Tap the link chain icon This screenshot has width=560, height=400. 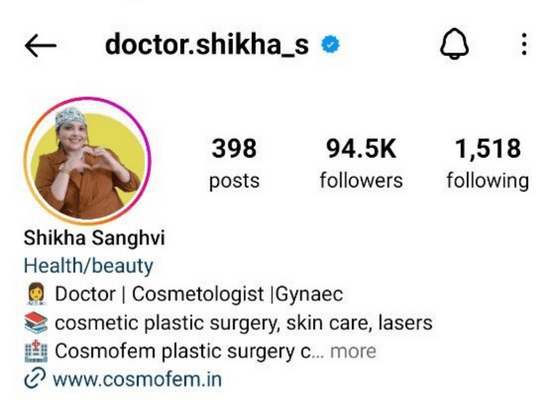(x=35, y=378)
